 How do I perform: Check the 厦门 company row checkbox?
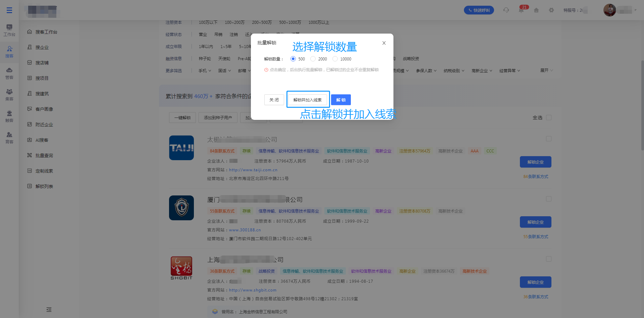(549, 199)
